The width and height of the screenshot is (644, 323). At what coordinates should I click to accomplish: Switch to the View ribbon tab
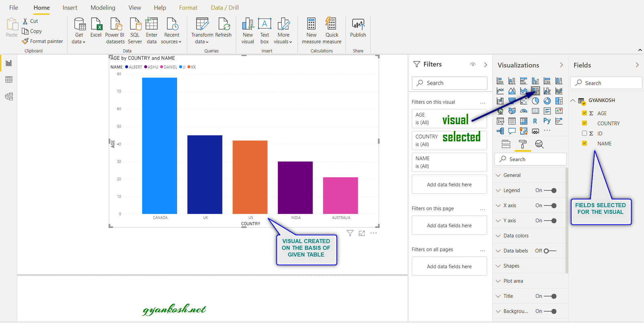click(x=135, y=8)
